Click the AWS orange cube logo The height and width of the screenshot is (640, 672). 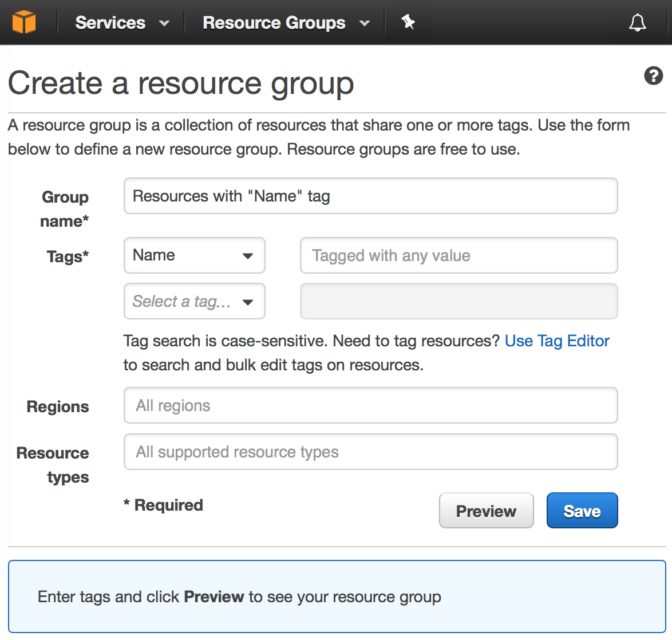[24, 22]
